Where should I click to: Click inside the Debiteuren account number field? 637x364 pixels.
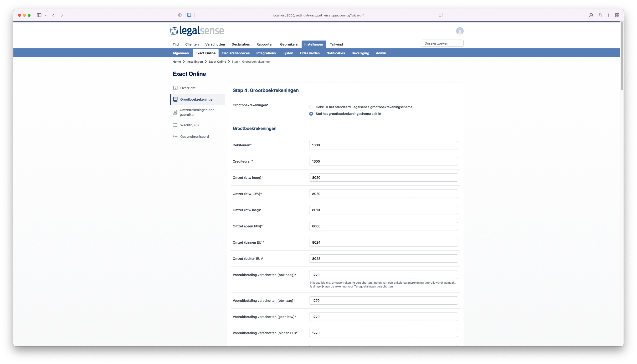[383, 145]
